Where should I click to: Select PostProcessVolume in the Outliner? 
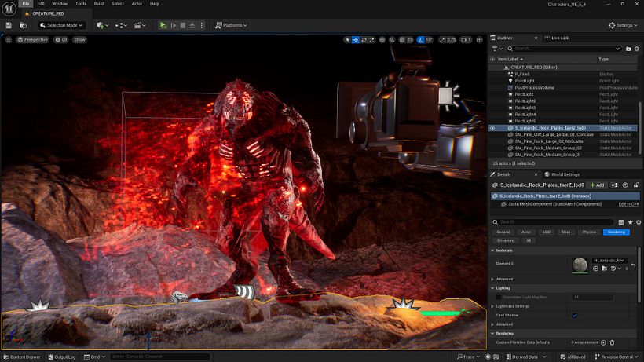pyautogui.click(x=534, y=87)
